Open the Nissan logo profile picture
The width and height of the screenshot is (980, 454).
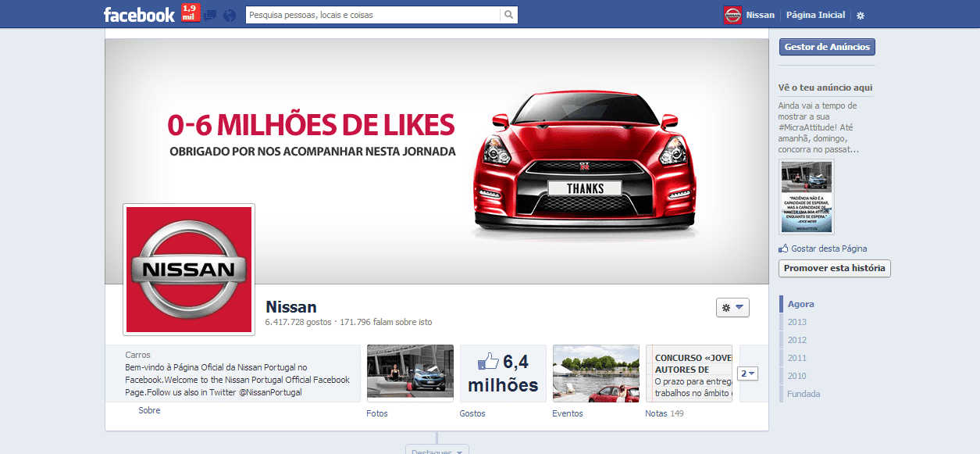pos(189,270)
